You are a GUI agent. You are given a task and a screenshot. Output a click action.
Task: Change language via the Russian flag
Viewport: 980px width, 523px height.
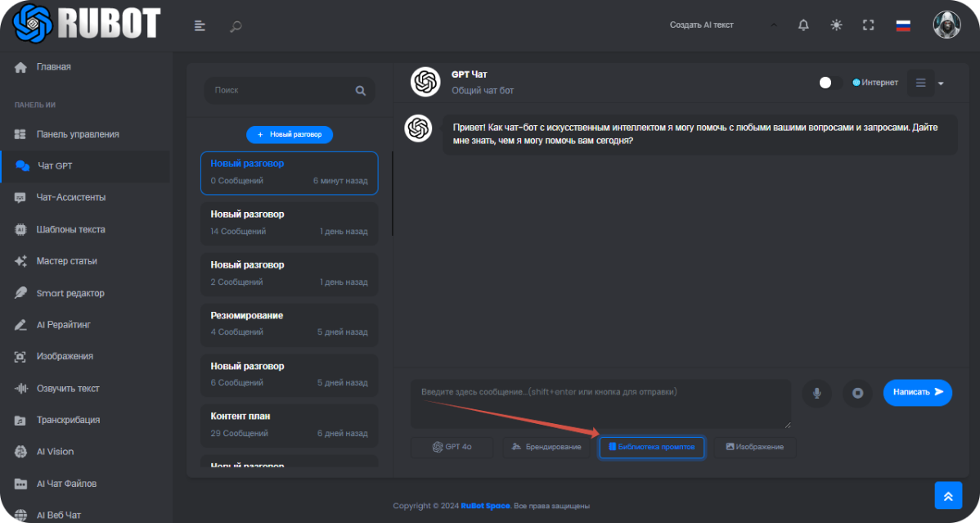(x=902, y=25)
